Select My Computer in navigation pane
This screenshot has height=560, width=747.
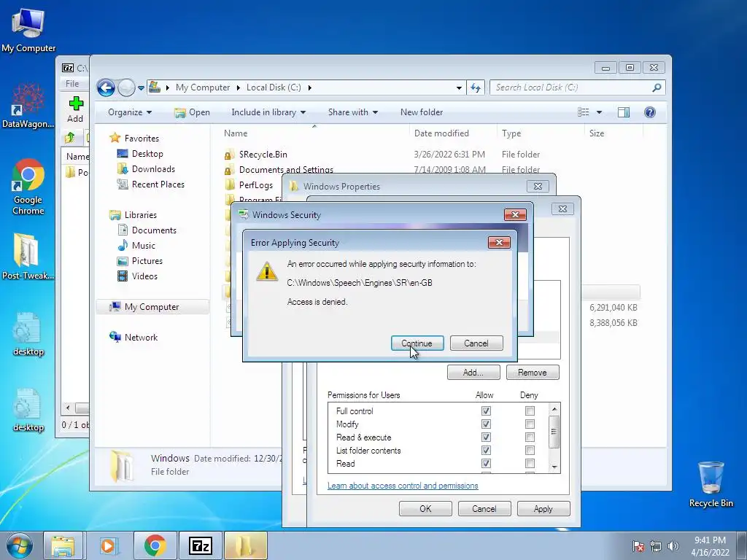tap(152, 307)
